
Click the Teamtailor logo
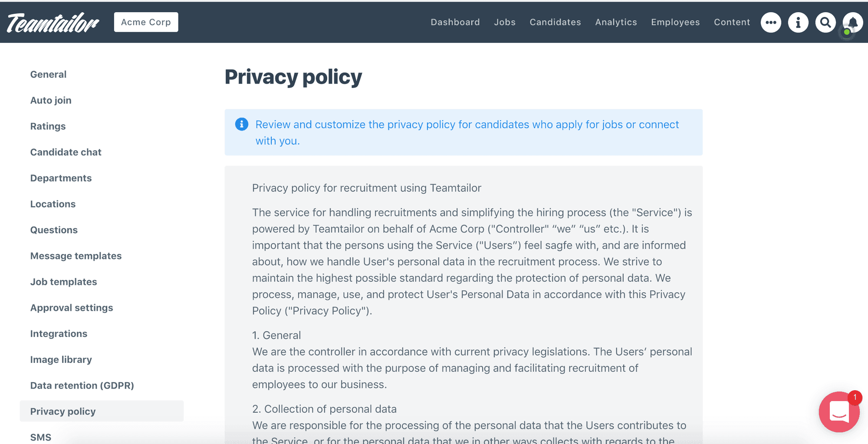[53, 23]
